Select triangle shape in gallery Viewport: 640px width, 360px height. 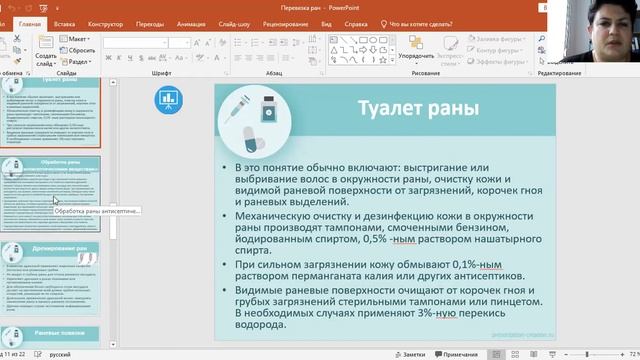(x=333, y=50)
